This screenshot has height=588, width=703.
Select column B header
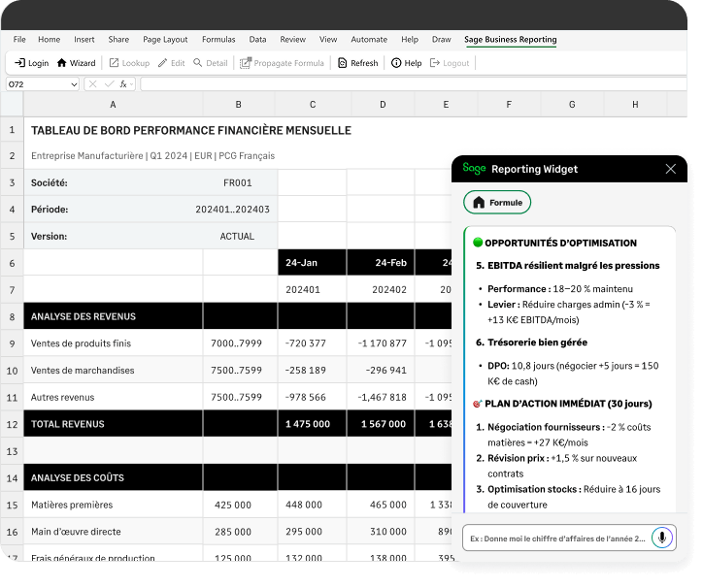(x=239, y=105)
